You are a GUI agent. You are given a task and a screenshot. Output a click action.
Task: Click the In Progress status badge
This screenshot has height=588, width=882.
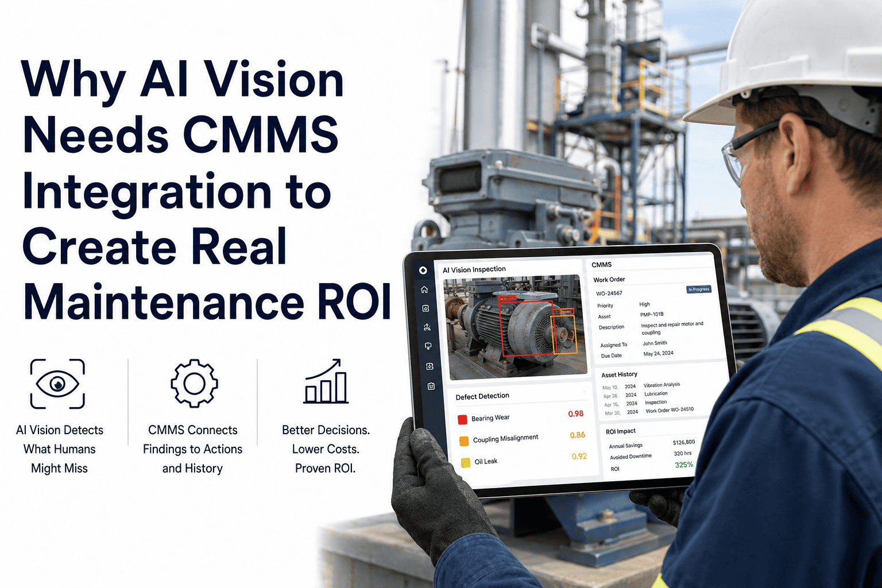click(699, 289)
